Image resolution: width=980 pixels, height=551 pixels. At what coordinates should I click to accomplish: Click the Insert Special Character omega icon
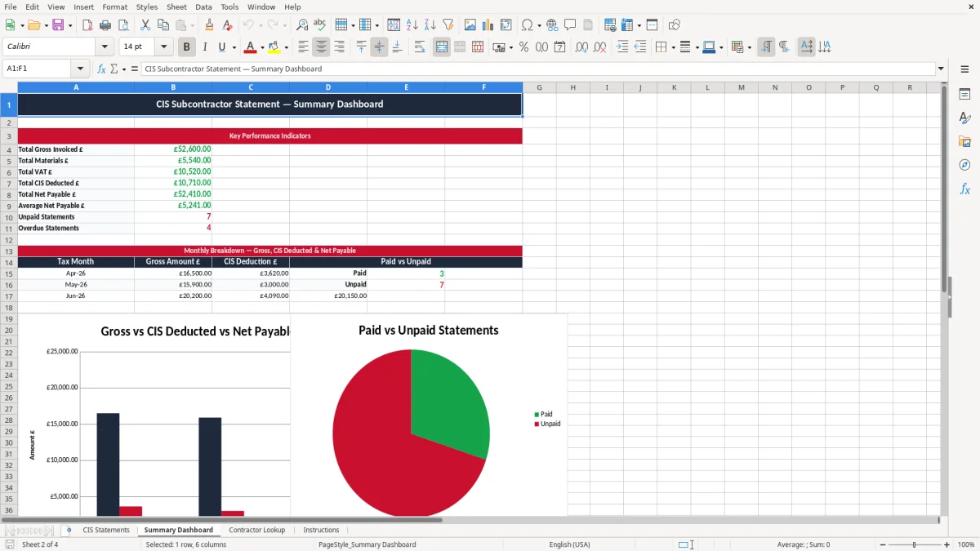527,25
